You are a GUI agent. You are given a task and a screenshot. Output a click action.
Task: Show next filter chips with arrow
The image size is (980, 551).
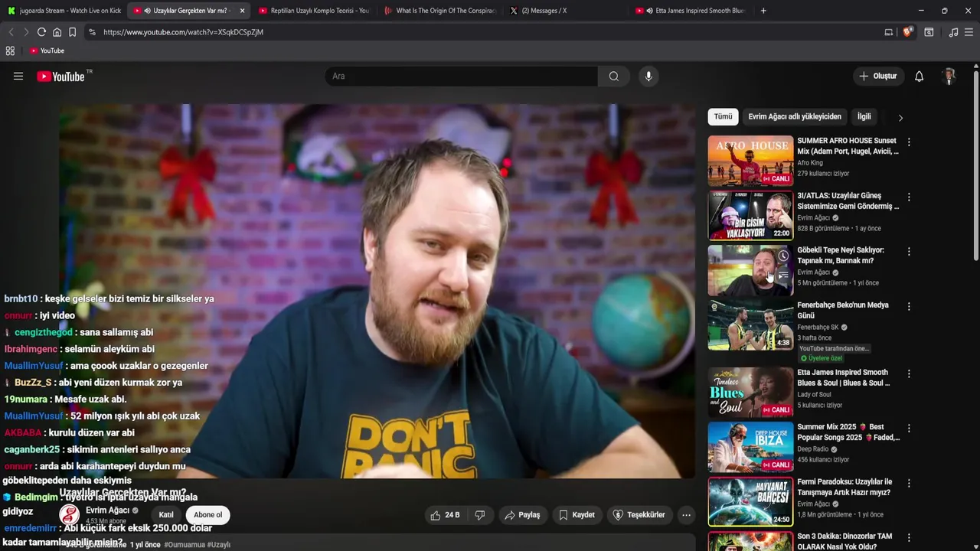900,118
